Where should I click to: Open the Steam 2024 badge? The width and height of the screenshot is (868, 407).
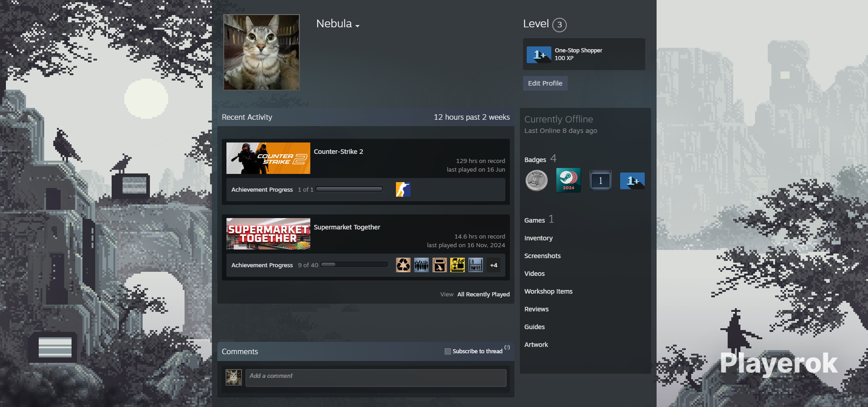tap(569, 180)
